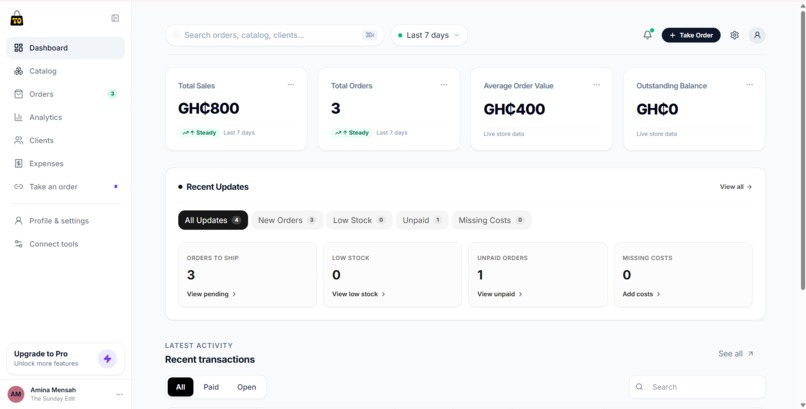Open Profile & settings
The height and width of the screenshot is (409, 806).
click(65, 221)
